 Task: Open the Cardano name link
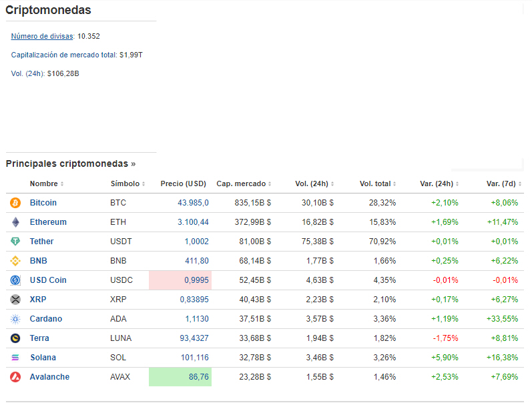tap(45, 319)
